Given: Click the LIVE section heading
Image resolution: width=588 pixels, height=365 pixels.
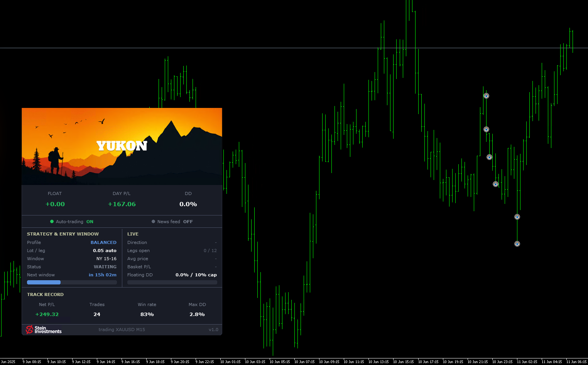Looking at the screenshot, I should click(x=133, y=234).
